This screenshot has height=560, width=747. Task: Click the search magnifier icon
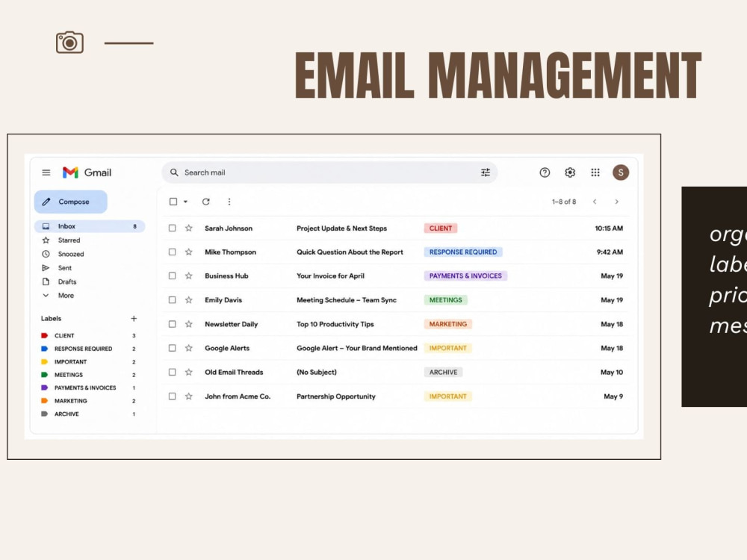click(174, 172)
